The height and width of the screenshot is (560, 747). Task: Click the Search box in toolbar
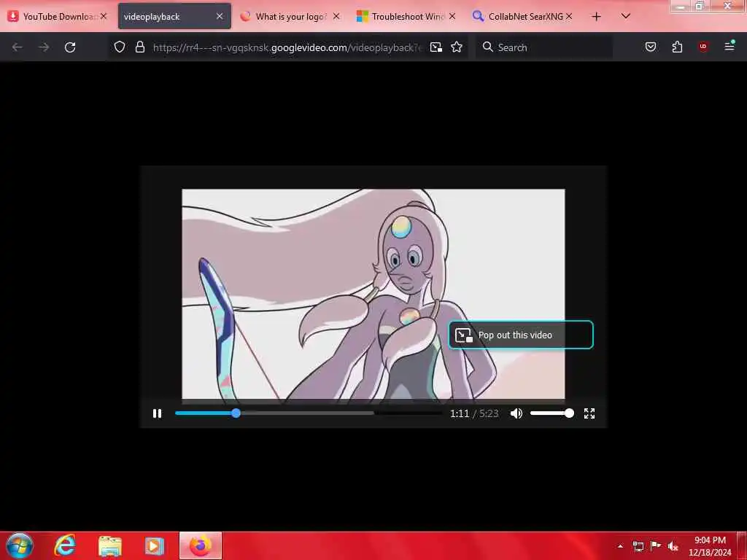544,47
